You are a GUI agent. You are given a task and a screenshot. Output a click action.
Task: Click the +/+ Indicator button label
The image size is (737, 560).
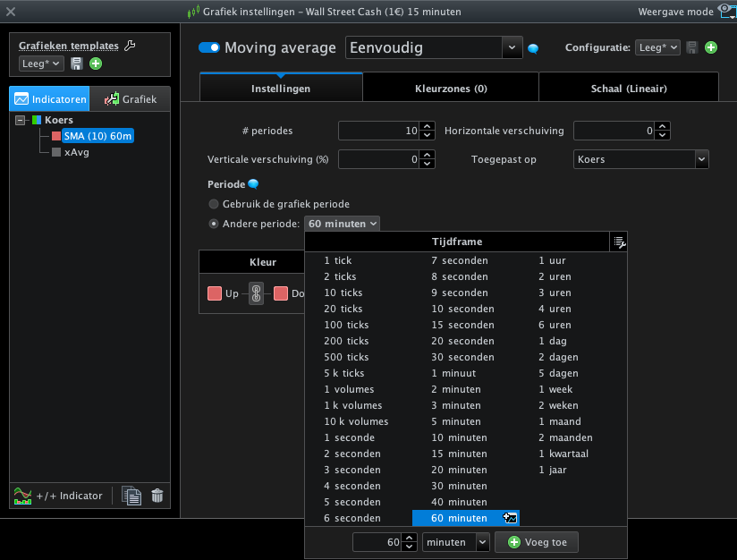pyautogui.click(x=69, y=496)
